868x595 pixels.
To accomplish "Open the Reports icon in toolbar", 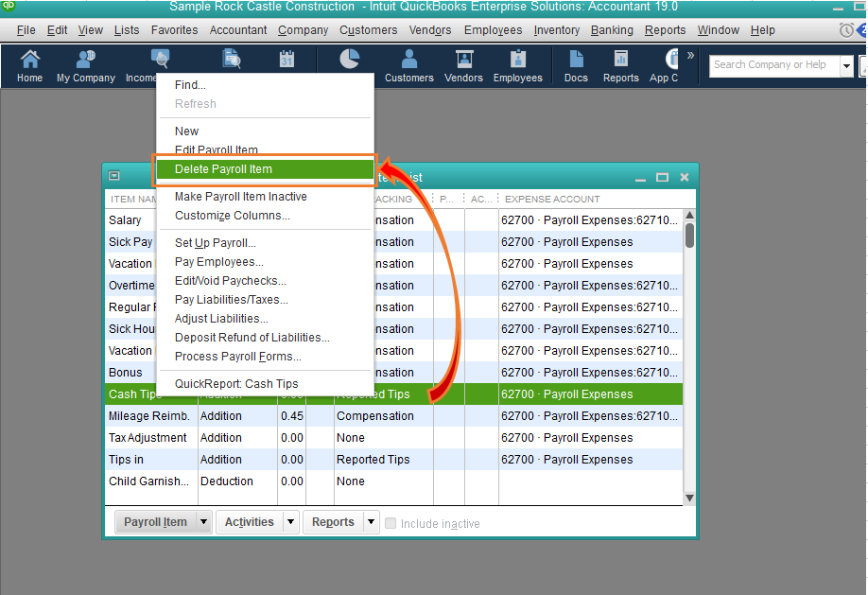I will 621,65.
